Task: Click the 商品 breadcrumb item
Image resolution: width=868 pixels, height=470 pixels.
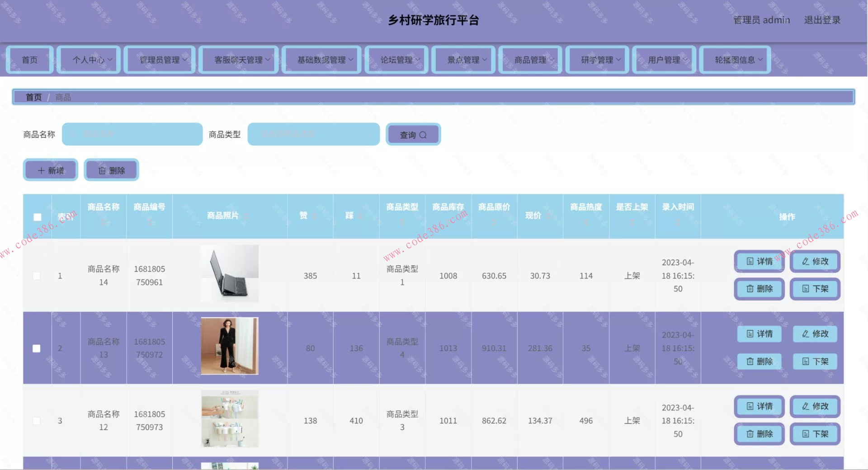Action: [63, 97]
